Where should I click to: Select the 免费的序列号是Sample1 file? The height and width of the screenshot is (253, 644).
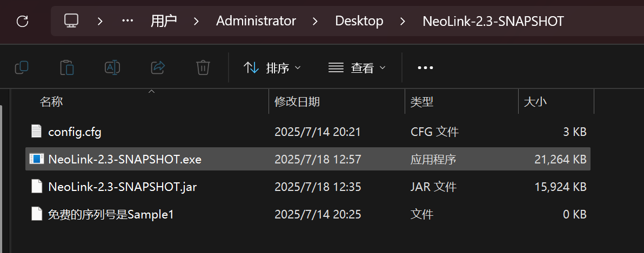111,214
